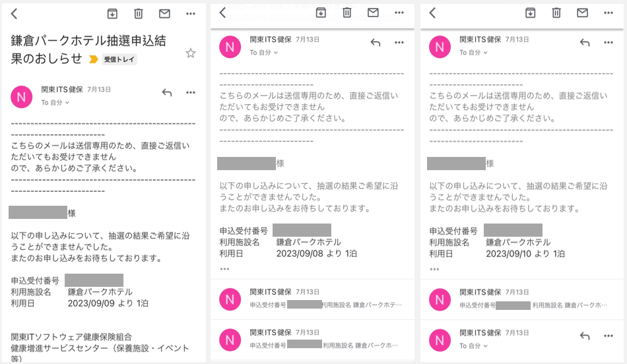The width and height of the screenshot is (627, 364).
Task: Reply to bottom message in right-most panel
Action: click(x=584, y=336)
